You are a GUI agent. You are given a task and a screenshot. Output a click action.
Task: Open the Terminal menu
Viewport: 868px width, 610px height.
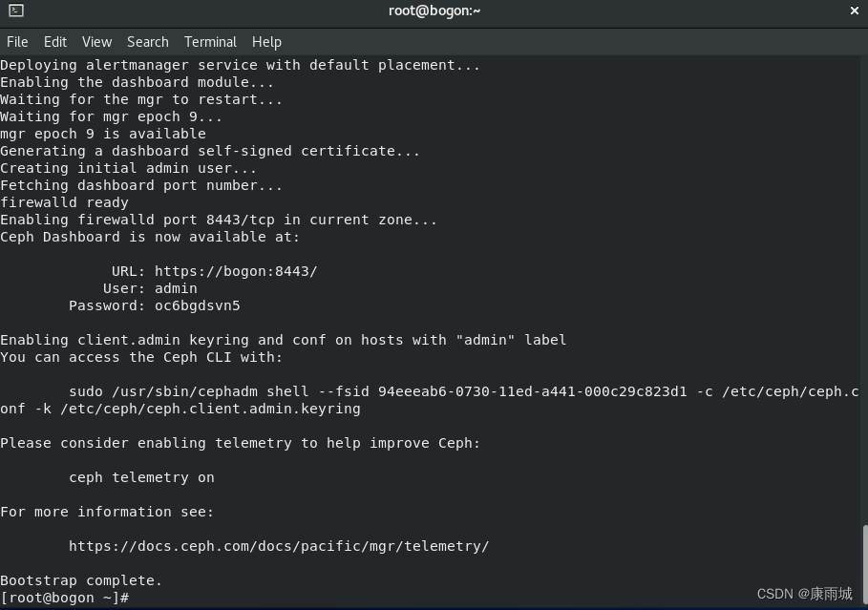point(210,41)
